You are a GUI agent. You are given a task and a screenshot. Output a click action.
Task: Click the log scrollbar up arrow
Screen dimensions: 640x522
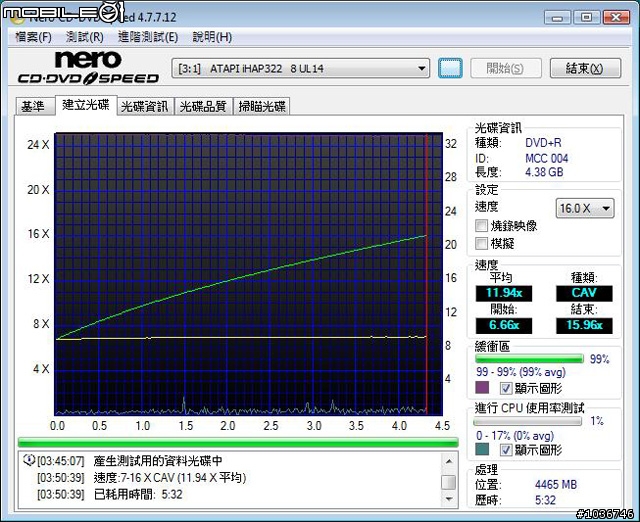449,461
